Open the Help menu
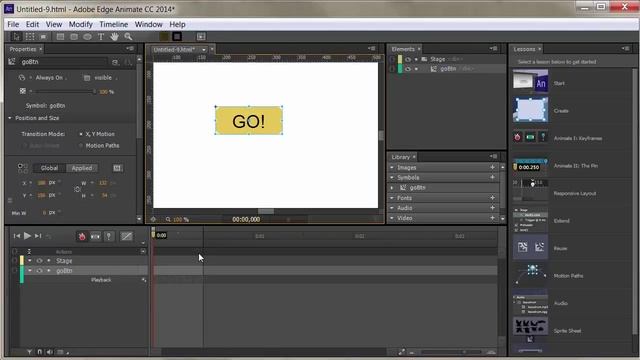Screen dimensions: 640x360 tap(177, 24)
